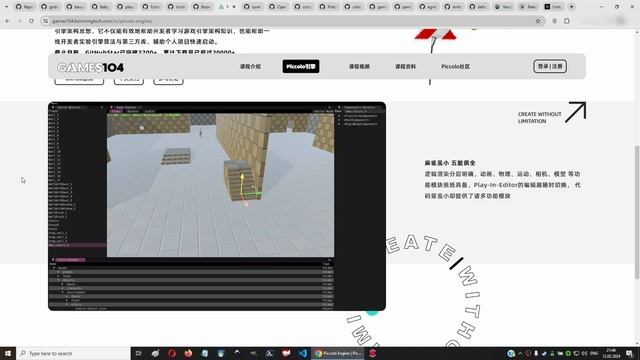Open the Windows notification center icon
This screenshot has width=640, height=360.
click(629, 353)
